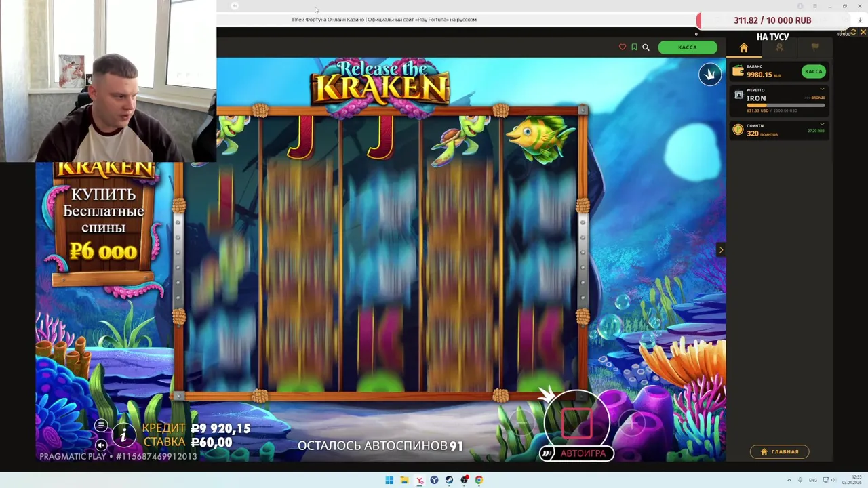Viewport: 868px width, 488px height.
Task: Open the Windows Start menu
Action: (x=389, y=480)
